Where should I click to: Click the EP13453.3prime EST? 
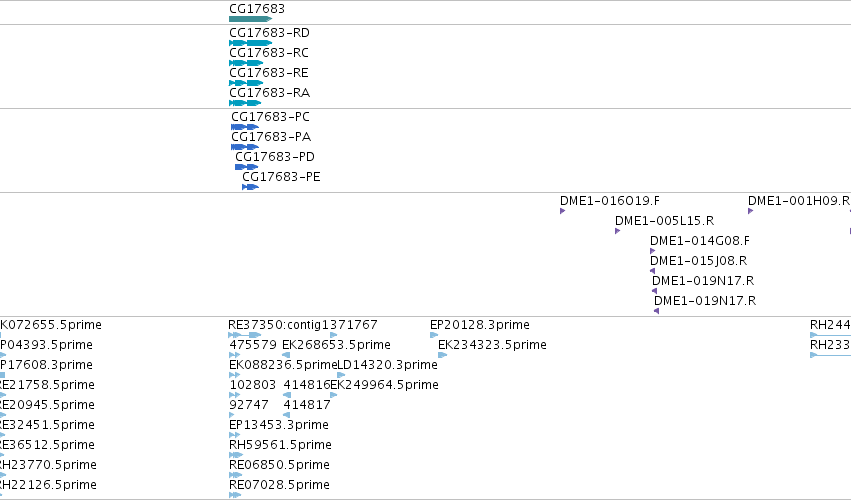pyautogui.click(x=234, y=435)
